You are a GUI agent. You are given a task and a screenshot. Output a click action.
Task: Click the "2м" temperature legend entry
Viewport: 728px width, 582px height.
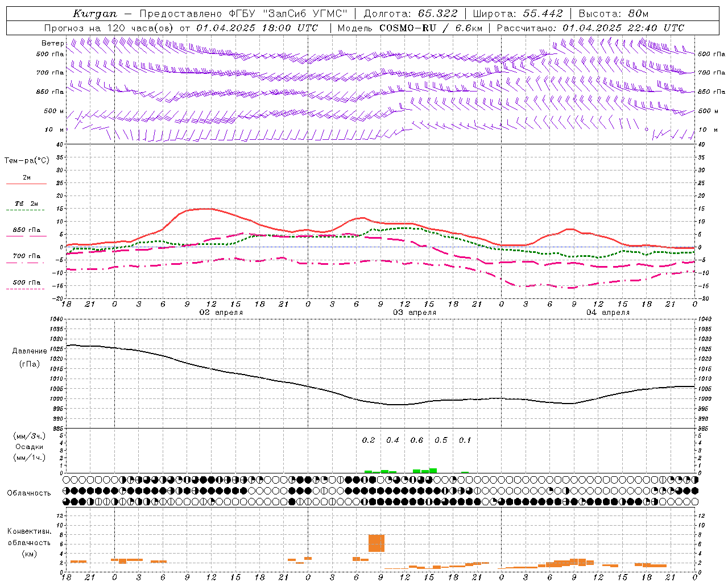(27, 178)
